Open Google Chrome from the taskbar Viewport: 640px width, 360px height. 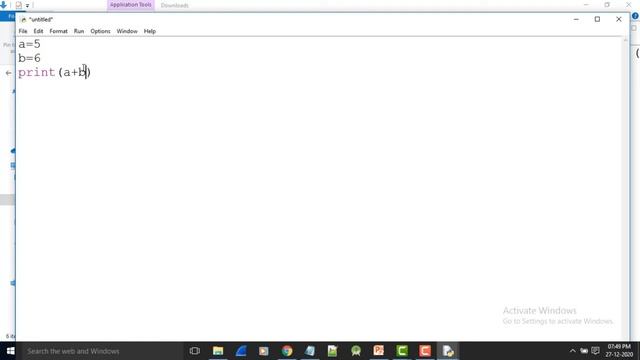[287, 351]
